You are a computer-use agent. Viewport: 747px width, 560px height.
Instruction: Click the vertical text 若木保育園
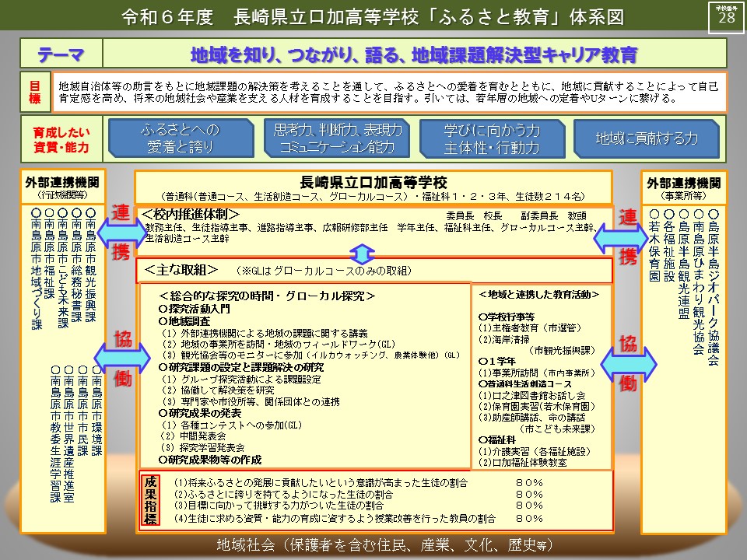pos(654,246)
